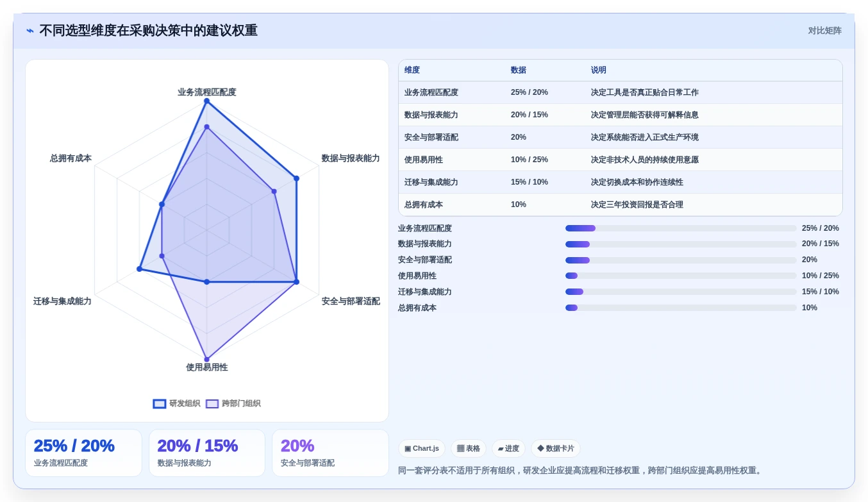868x502 pixels.
Task: Click the radar chart 数据与报表能力 axis label
Action: (x=351, y=158)
